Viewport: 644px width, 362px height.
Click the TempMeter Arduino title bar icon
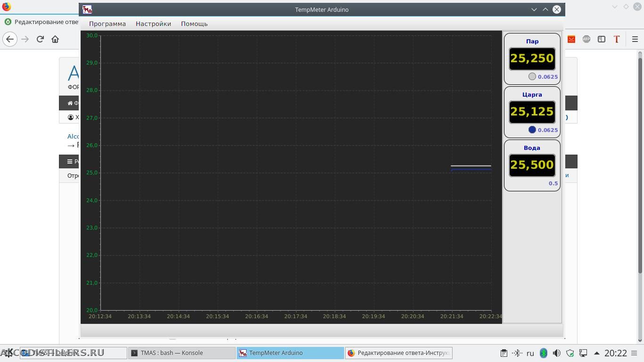87,9
